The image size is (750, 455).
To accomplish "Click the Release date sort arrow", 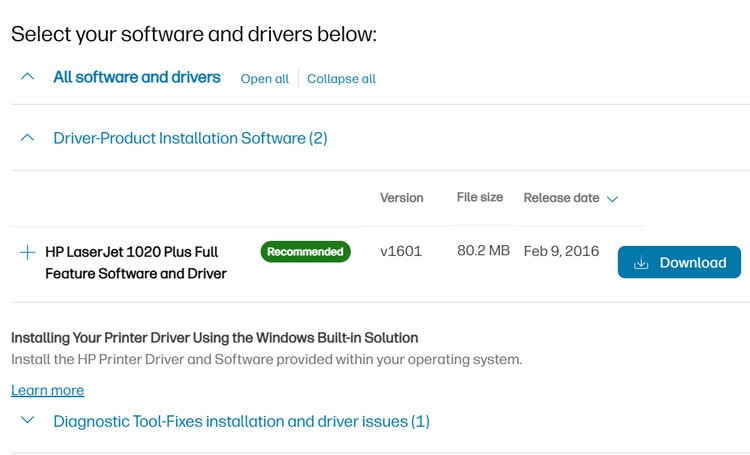I will tap(612, 199).
